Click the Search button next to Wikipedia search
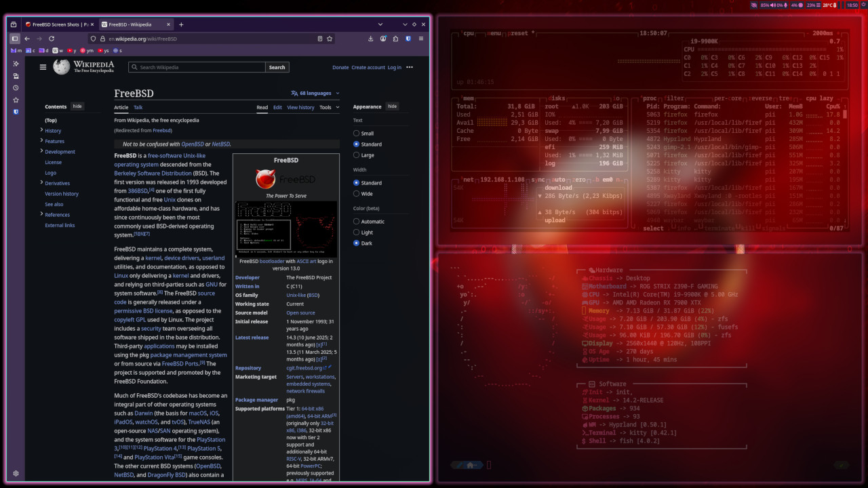The width and height of the screenshot is (868, 488). click(277, 67)
